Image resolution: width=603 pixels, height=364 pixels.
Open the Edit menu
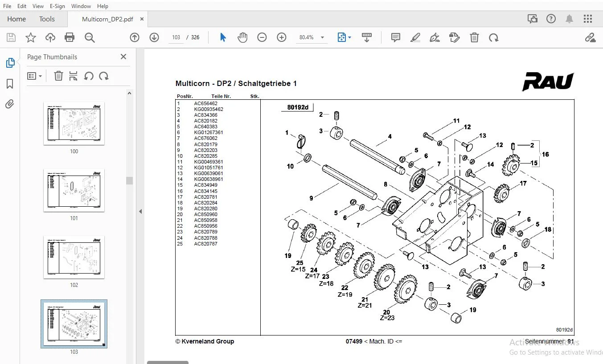[x=22, y=6]
